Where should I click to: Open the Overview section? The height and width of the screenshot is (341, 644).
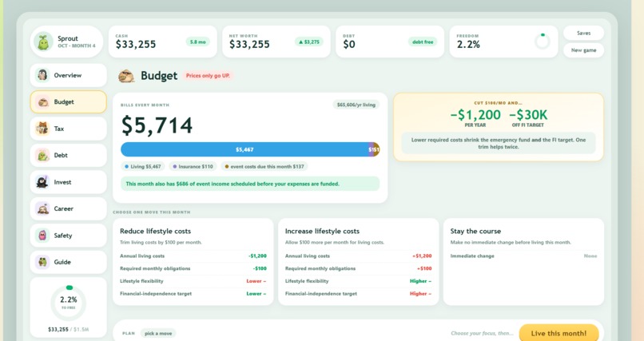click(x=68, y=75)
